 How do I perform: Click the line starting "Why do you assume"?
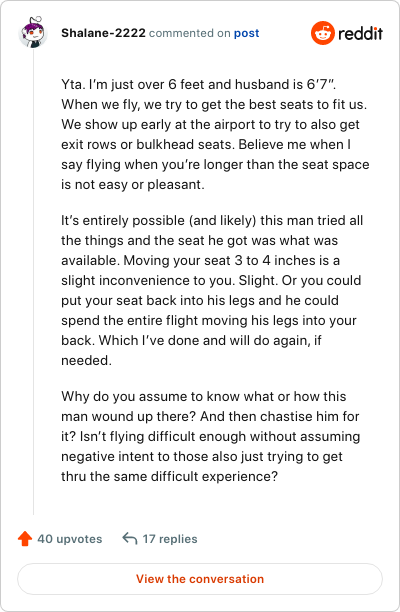(204, 397)
